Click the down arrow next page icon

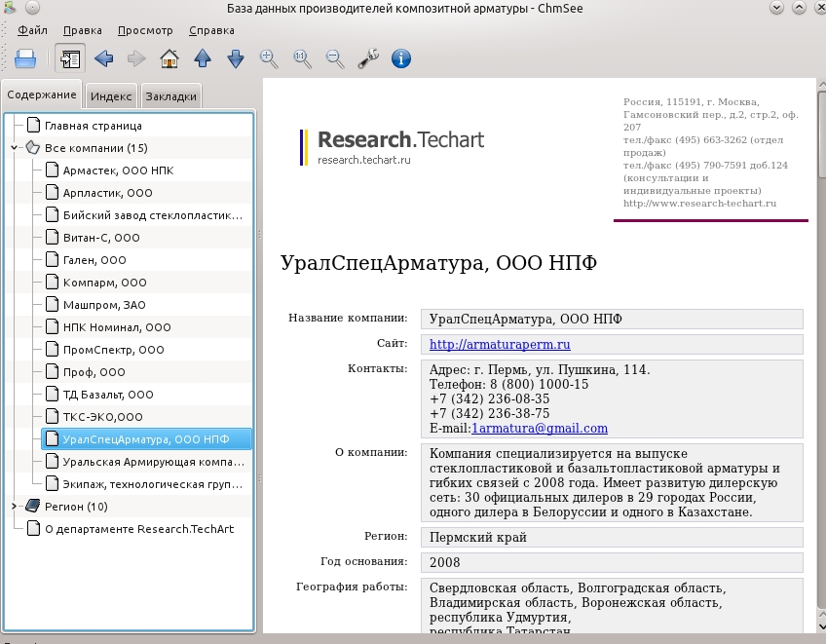[236, 58]
